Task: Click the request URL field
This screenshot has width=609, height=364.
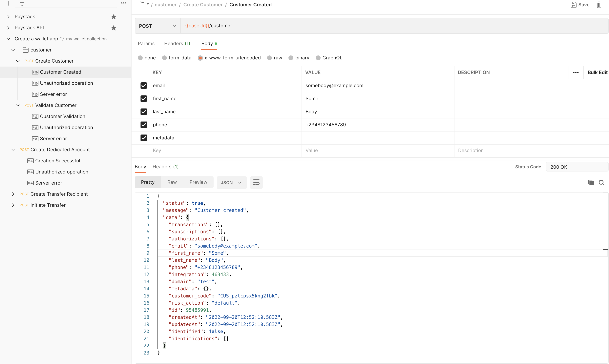Action: tap(394, 26)
